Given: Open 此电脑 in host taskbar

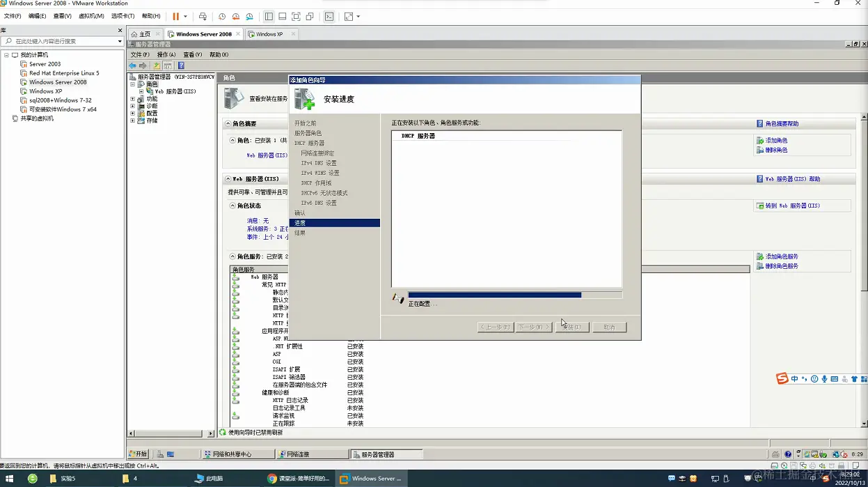Looking at the screenshot, I should [209, 479].
